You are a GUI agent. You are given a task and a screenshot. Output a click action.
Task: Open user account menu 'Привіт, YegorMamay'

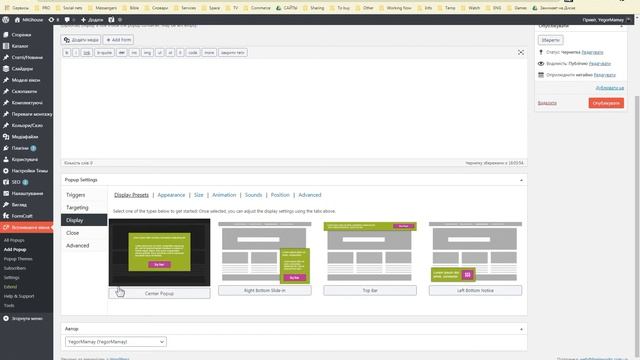pyautogui.click(x=606, y=20)
